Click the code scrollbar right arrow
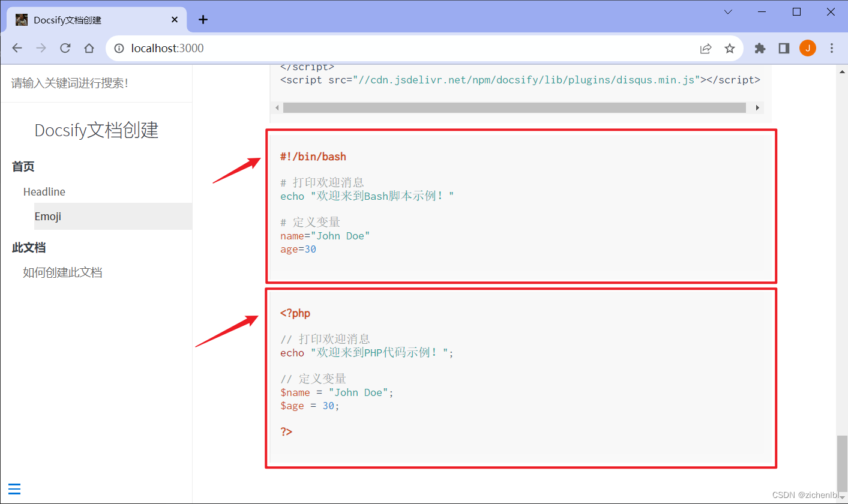 [x=758, y=107]
